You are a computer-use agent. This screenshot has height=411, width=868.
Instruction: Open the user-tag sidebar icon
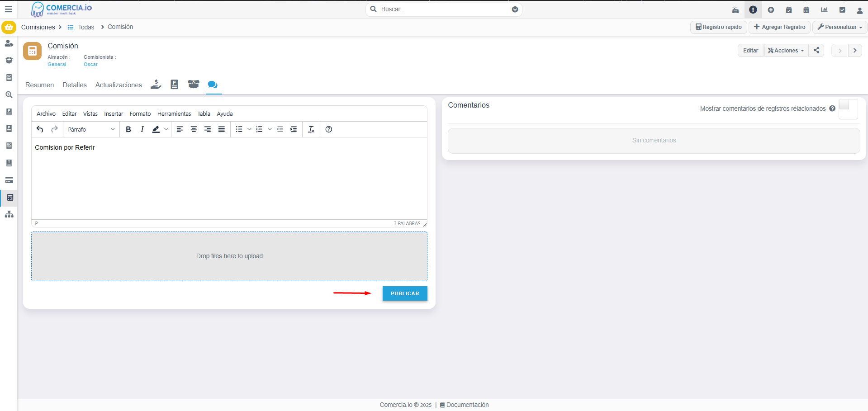(9, 43)
